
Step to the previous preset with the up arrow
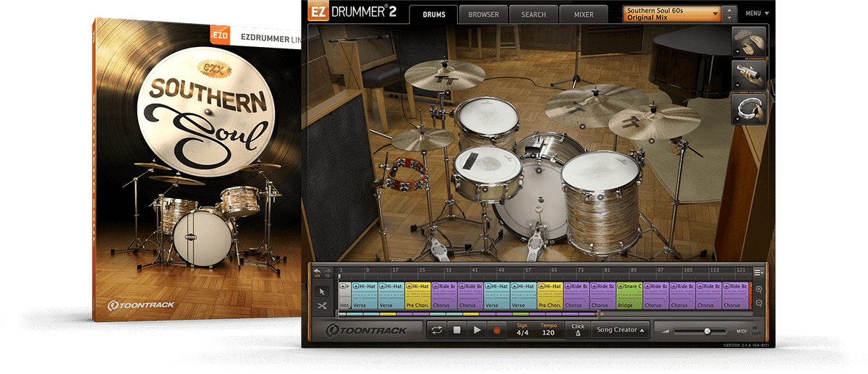pos(729,10)
